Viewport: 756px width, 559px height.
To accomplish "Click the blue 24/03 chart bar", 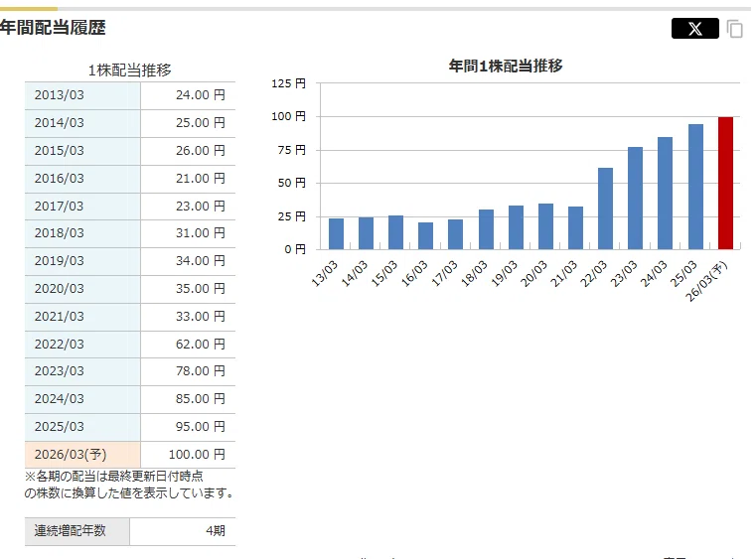I will pyautogui.click(x=666, y=194).
